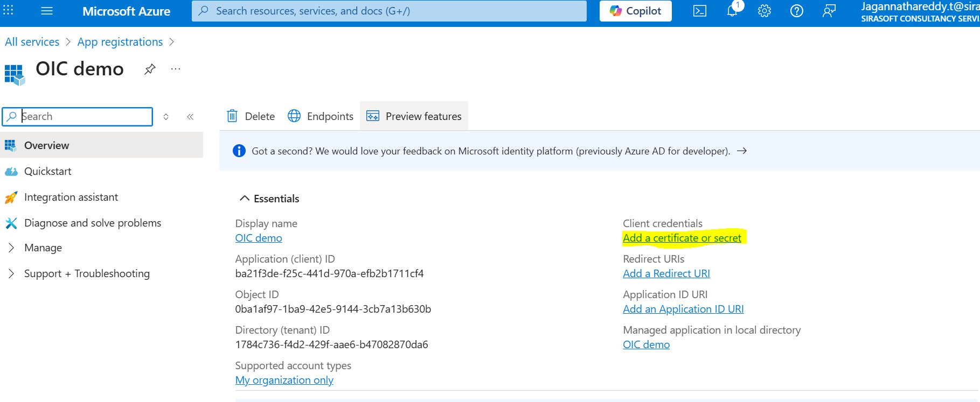Image resolution: width=980 pixels, height=402 pixels.
Task: Click the Integration assistant rocket icon
Action: (11, 198)
